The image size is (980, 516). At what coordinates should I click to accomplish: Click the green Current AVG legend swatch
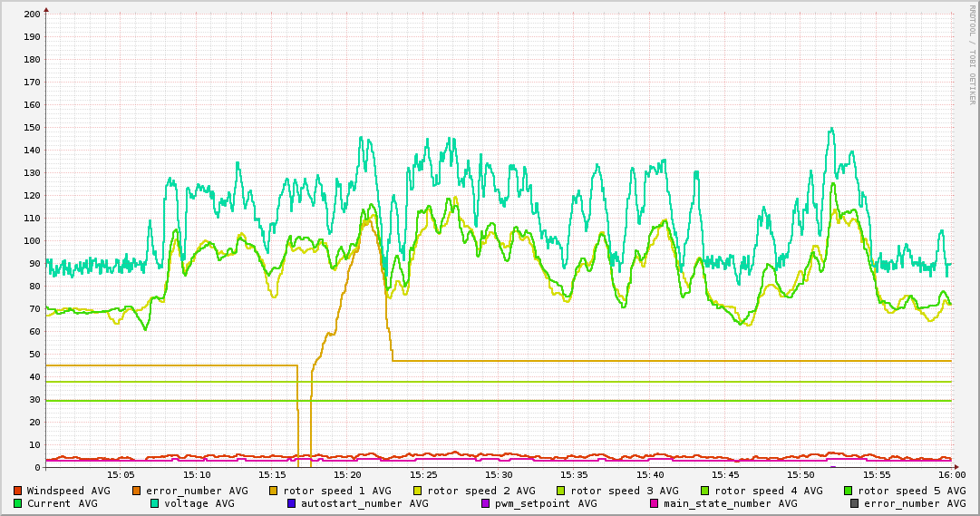(17, 503)
